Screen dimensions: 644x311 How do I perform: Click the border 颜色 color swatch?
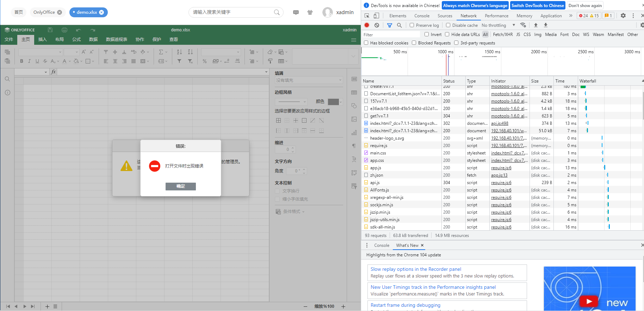pos(335,102)
